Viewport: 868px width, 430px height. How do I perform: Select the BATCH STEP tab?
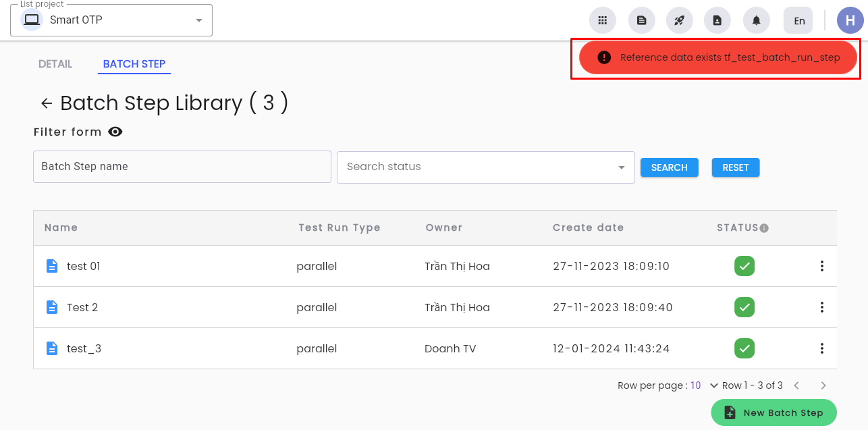[134, 64]
